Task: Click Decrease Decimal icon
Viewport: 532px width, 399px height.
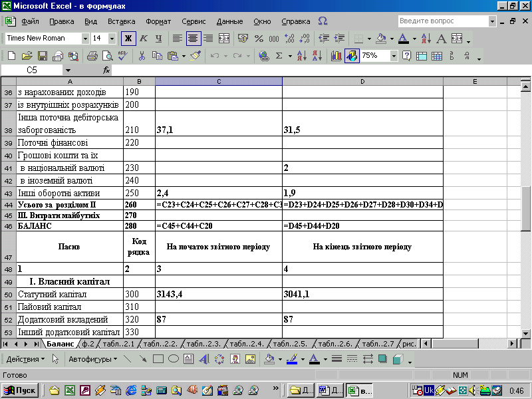Action: [x=305, y=39]
